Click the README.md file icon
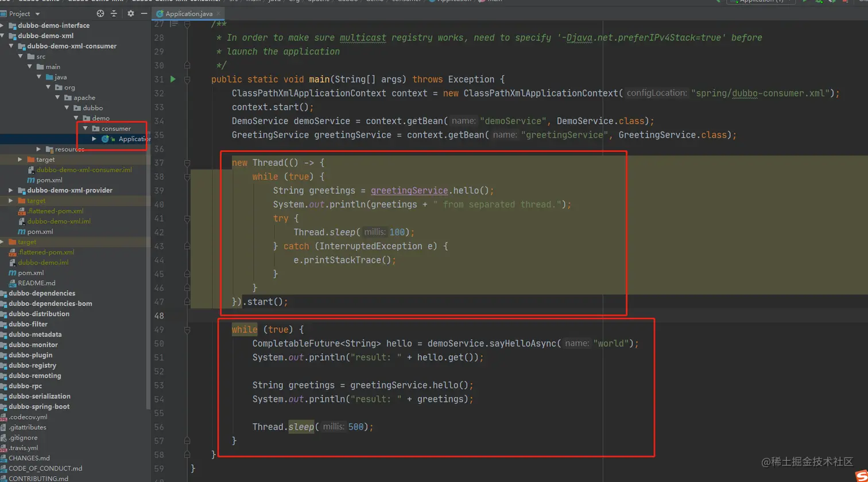The height and width of the screenshot is (482, 868). click(x=13, y=283)
